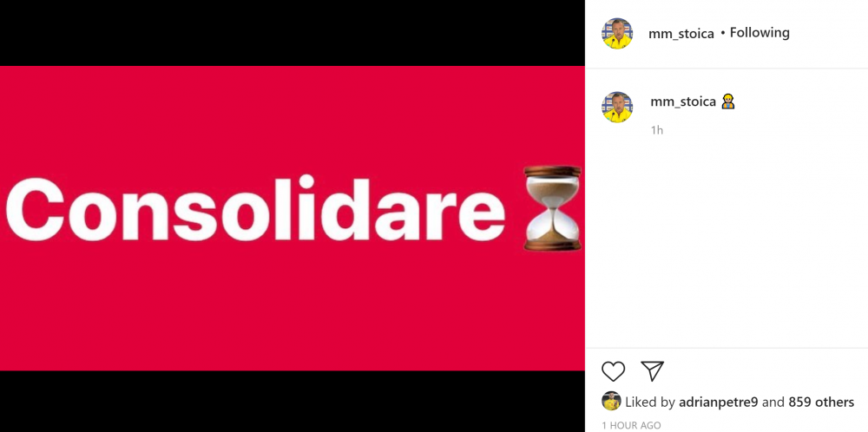Click the white Consolidare text in the image

pyautogui.click(x=255, y=209)
